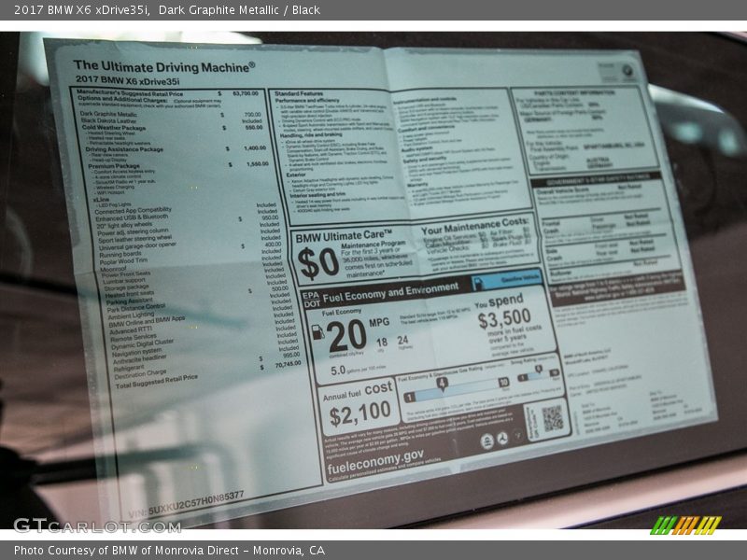
Task: Click the 'Anthracite headliner' line
Action: tap(139, 360)
